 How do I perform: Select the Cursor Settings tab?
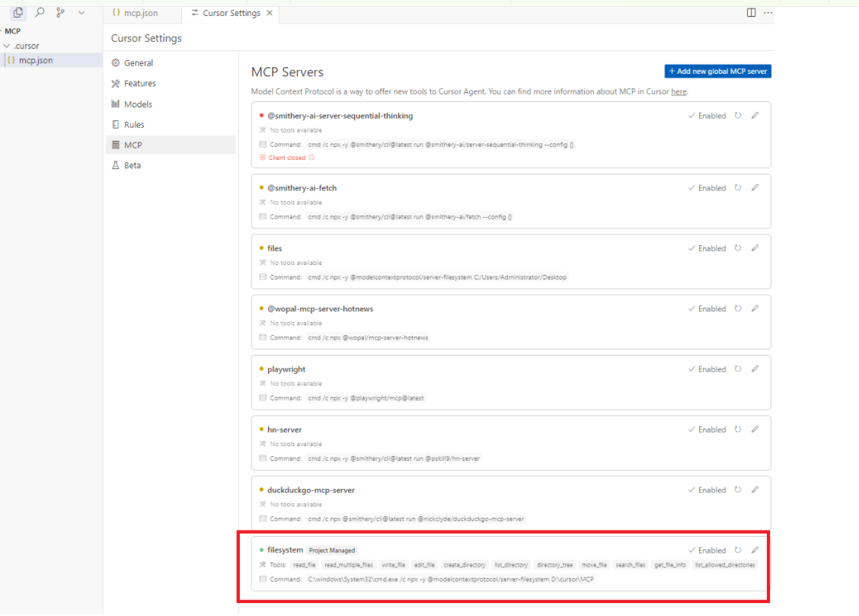[x=232, y=13]
